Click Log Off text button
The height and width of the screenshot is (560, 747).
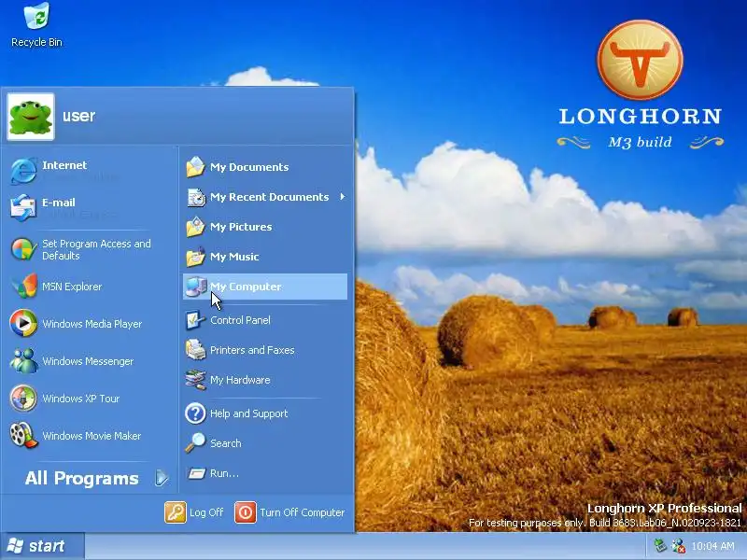click(206, 512)
